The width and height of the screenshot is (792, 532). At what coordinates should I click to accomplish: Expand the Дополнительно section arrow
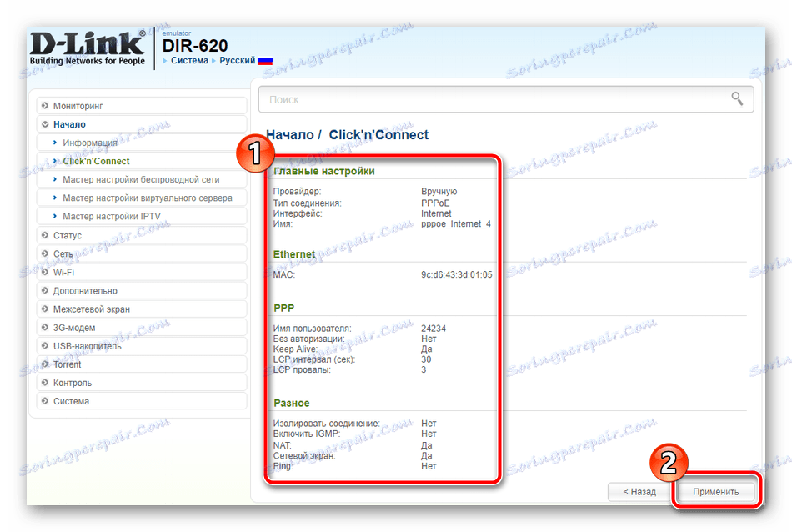[x=45, y=290]
